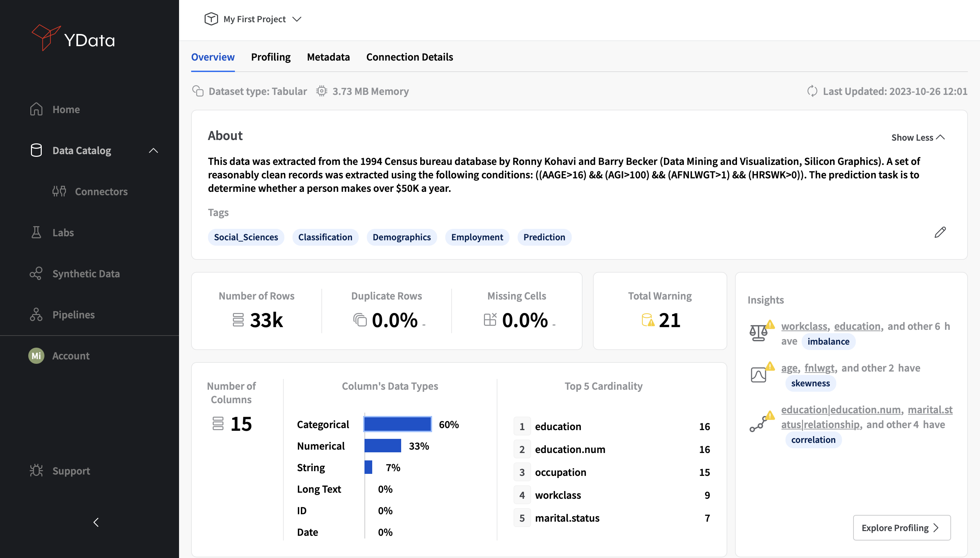Screen dimensions: 980x558
Task: Click the edit pencil icon near Tags
Action: coord(940,232)
